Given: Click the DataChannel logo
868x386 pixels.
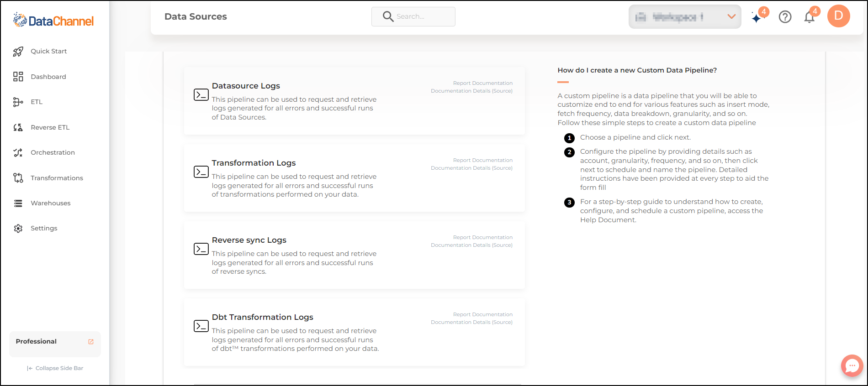Looking at the screenshot, I should point(53,20).
